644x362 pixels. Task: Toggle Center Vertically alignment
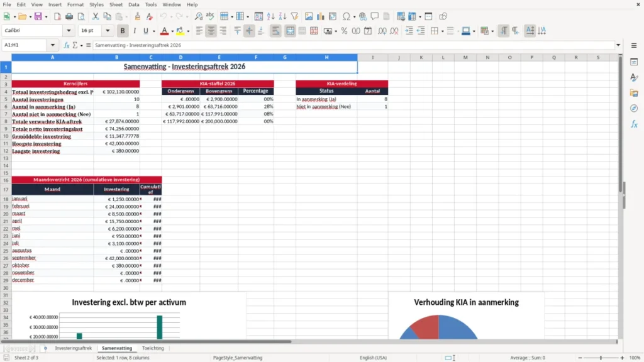249,31
